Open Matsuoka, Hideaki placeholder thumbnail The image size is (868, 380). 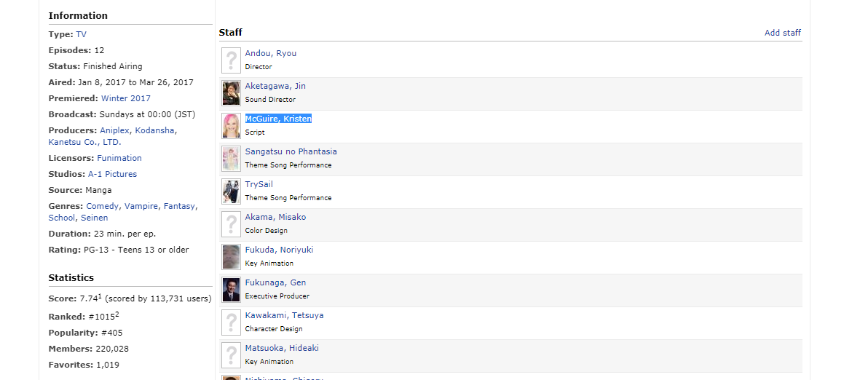point(231,355)
